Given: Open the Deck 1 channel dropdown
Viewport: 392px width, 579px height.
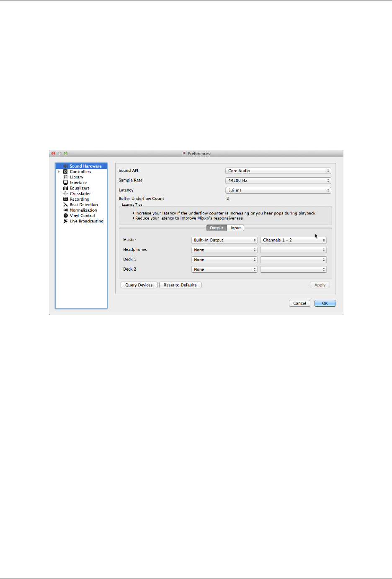Looking at the screenshot, I should 293,260.
